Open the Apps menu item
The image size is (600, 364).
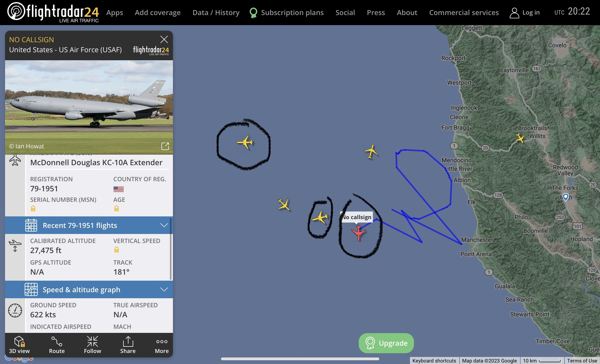(115, 13)
